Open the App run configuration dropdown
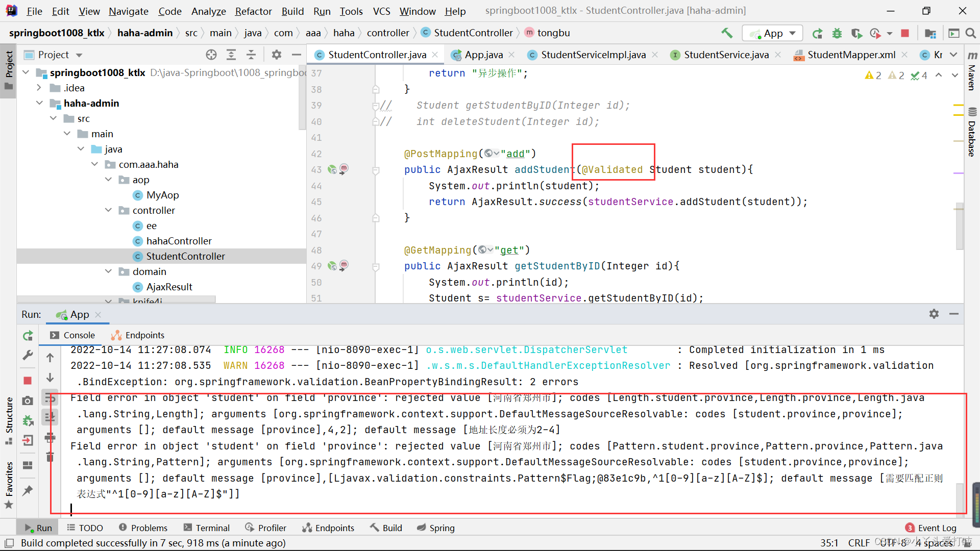980x551 pixels. click(x=773, y=33)
